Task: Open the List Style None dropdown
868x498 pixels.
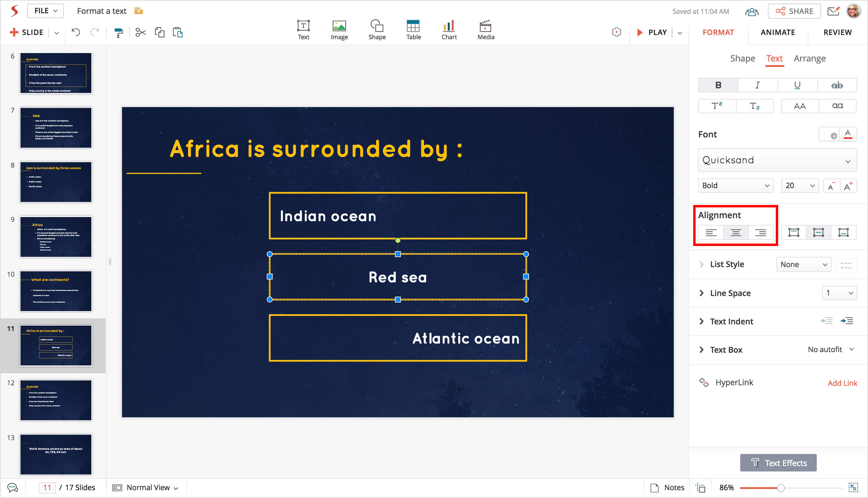Action: pos(804,264)
